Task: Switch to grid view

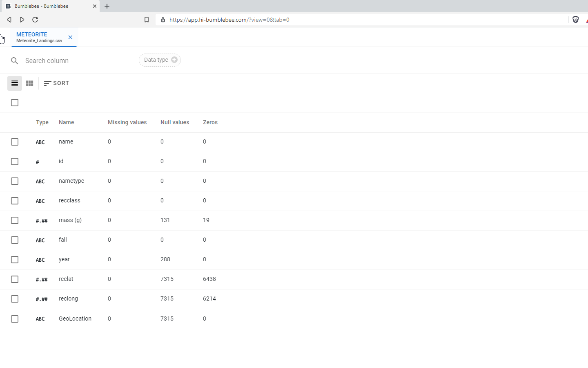Action: [29, 83]
